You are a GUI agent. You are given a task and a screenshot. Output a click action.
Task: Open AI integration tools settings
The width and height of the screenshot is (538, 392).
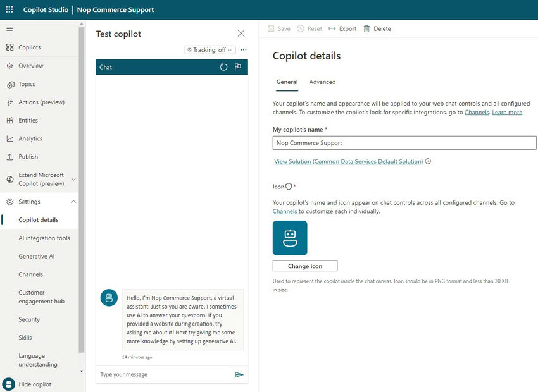coord(44,238)
